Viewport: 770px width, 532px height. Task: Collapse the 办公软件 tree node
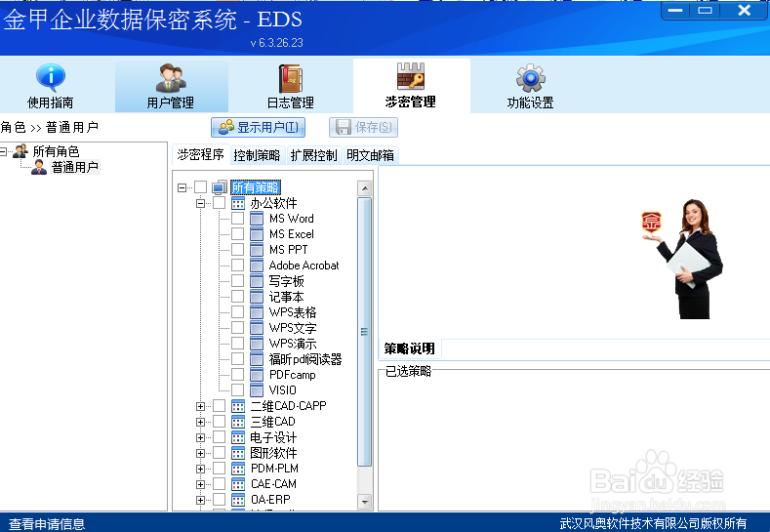[200, 203]
